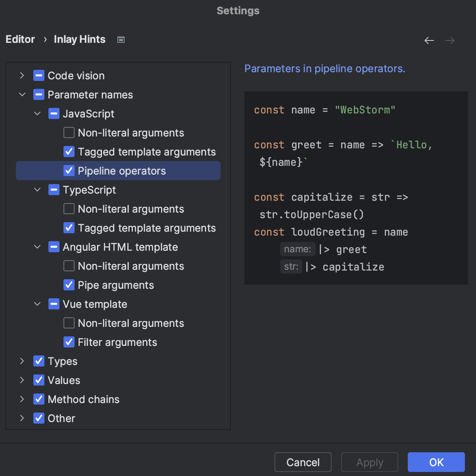Collapse the JavaScript subtree

pos(37,113)
